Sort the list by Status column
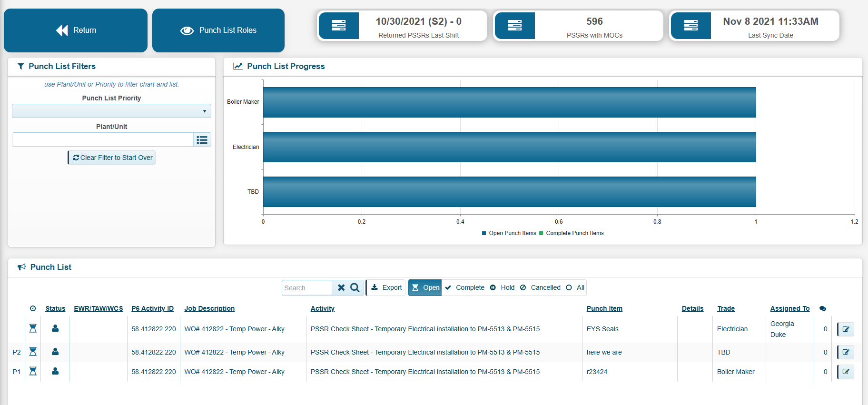Viewport: 868px width, 405px height. (x=55, y=308)
